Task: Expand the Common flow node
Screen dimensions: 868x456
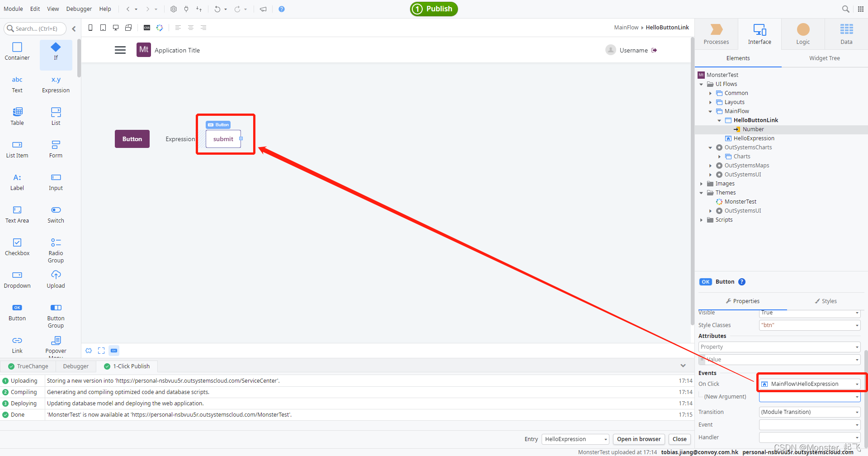Action: (x=710, y=93)
